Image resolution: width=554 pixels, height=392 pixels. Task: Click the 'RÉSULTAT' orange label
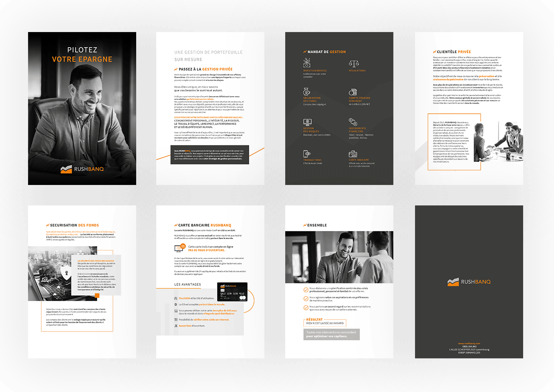tap(314, 320)
